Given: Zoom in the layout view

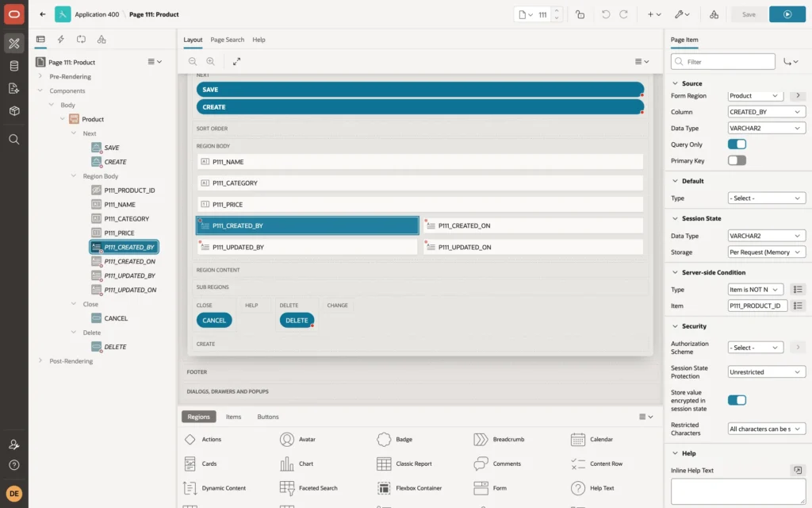Looking at the screenshot, I should [x=210, y=61].
